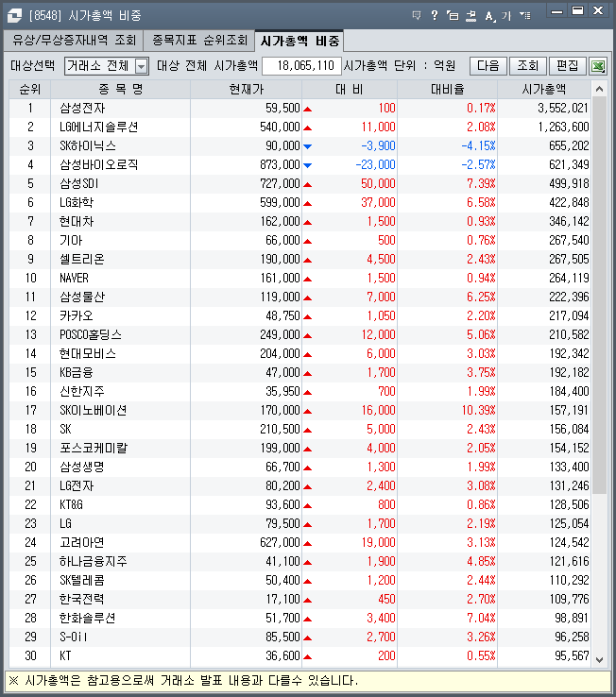The width and height of the screenshot is (616, 697).
Task: Select the KB금융 stock name
Action: click(76, 373)
